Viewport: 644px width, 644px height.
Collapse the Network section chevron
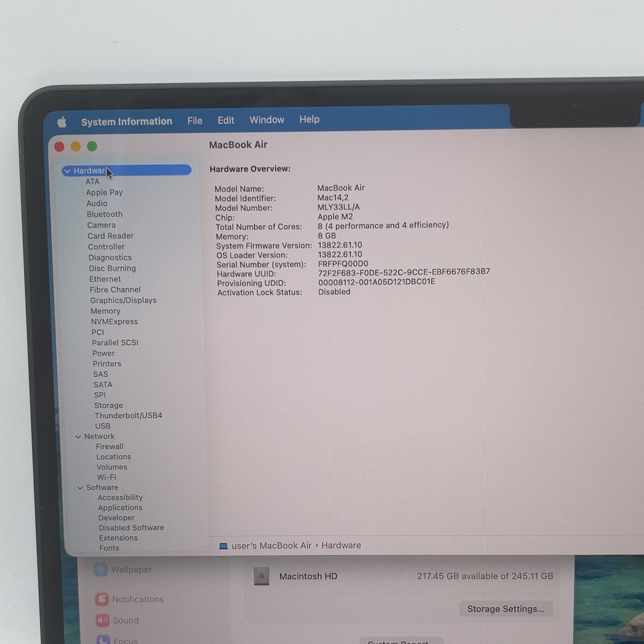[x=78, y=437]
